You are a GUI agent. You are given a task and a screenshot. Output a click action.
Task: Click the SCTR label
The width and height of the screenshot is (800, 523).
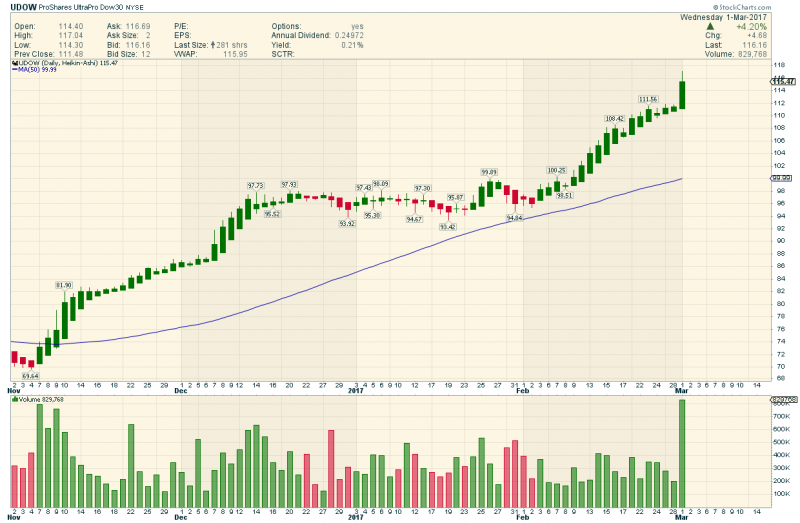tap(283, 54)
